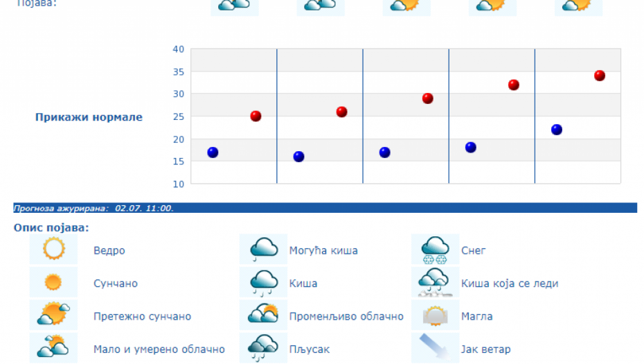Click the blue 16 degree minimum point
The image size is (644, 364).
click(x=298, y=157)
